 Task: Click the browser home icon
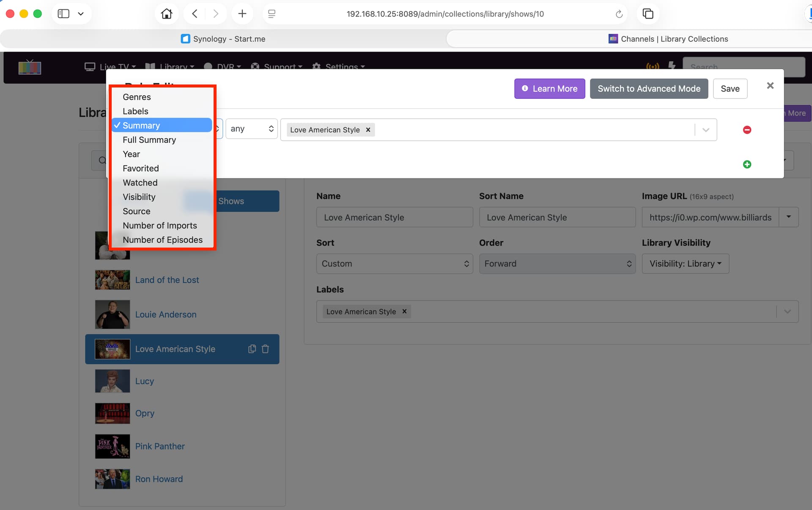click(x=166, y=14)
